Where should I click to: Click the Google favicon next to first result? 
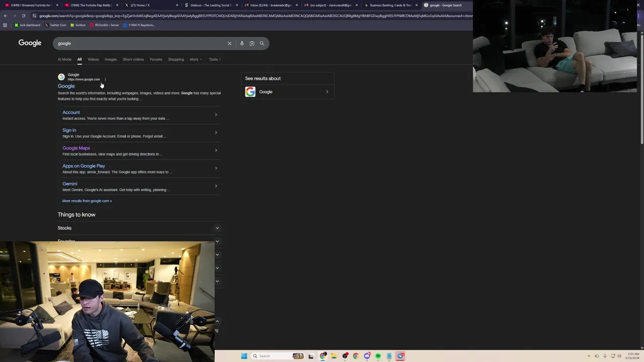pos(61,77)
